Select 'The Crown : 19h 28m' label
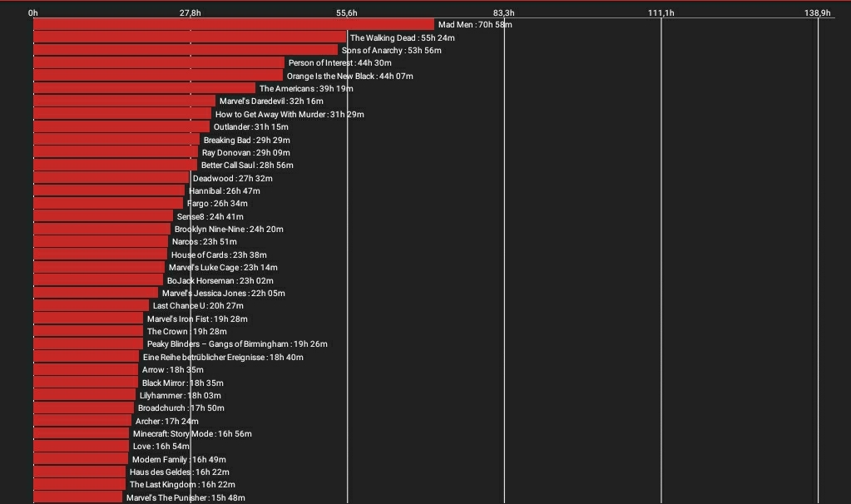Viewport: 851px width, 504px height. coord(186,332)
